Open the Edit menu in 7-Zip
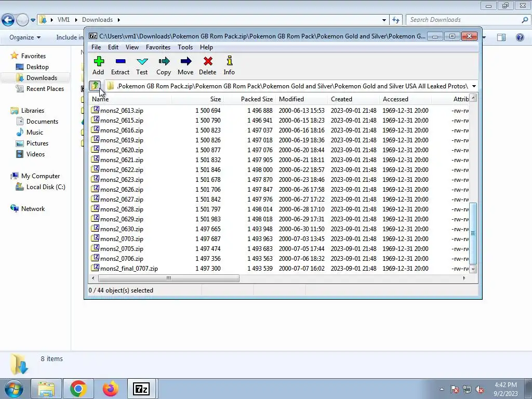This screenshot has width=532, height=399. 113,47
